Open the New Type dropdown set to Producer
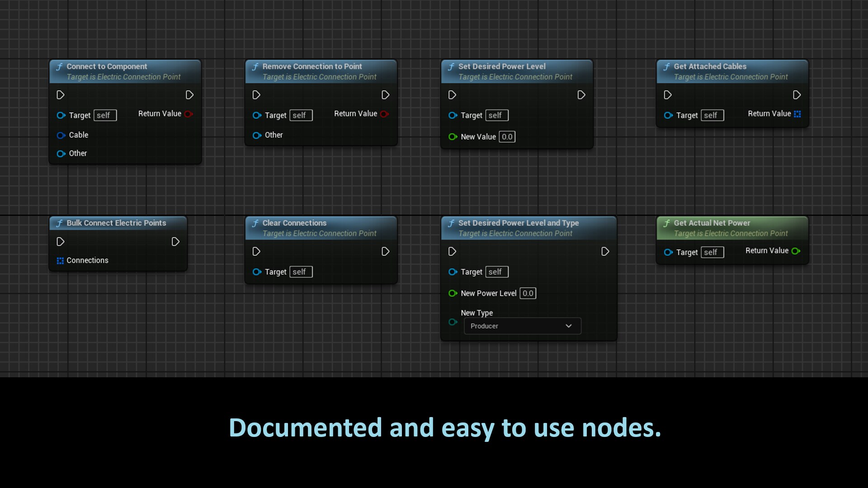The image size is (868, 488). click(522, 326)
